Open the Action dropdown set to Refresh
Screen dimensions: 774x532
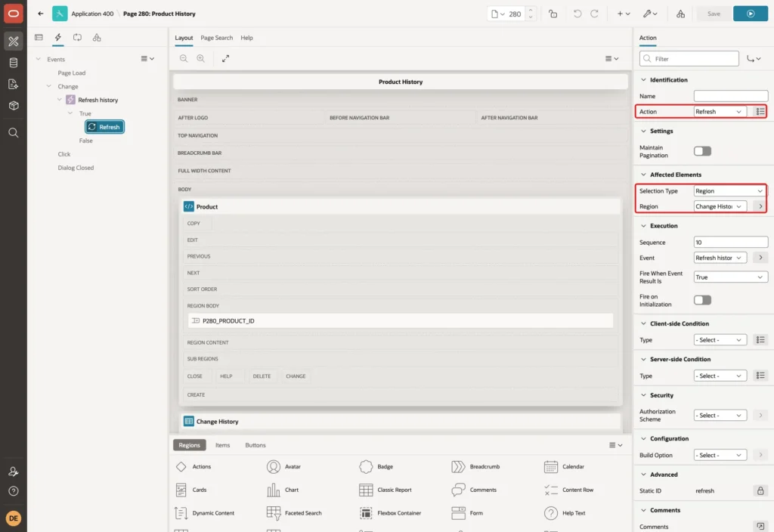720,112
